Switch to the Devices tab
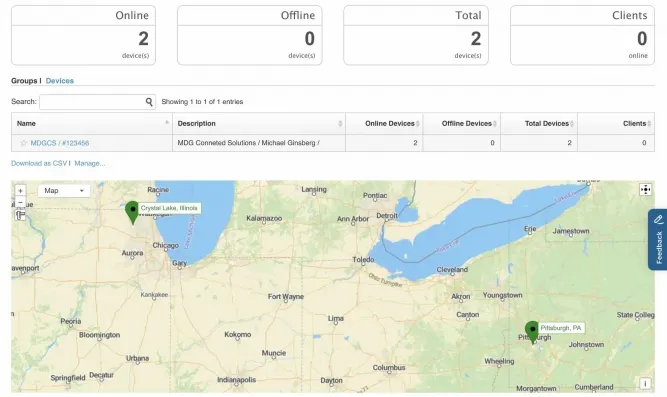This screenshot has height=397, width=667. click(x=60, y=80)
